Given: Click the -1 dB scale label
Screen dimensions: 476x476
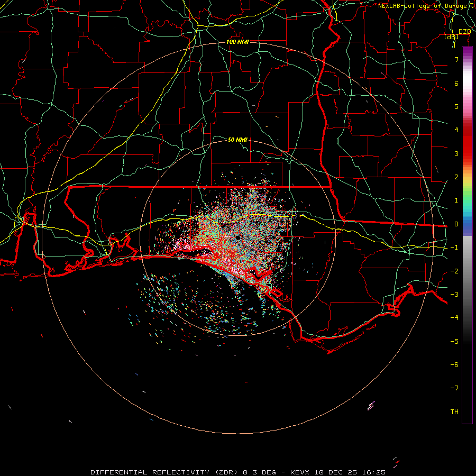Looking at the screenshot, I should 454,248.
